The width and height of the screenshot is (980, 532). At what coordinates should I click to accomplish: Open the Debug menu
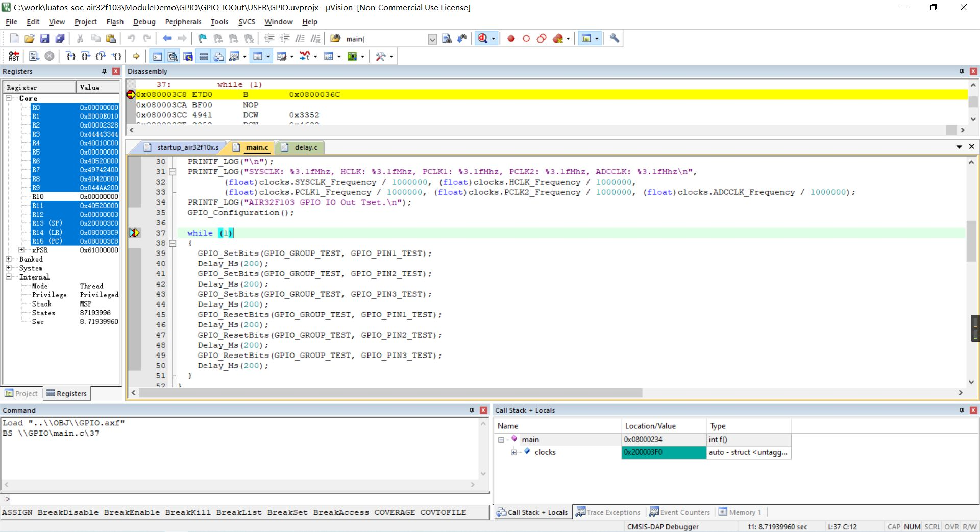(144, 22)
